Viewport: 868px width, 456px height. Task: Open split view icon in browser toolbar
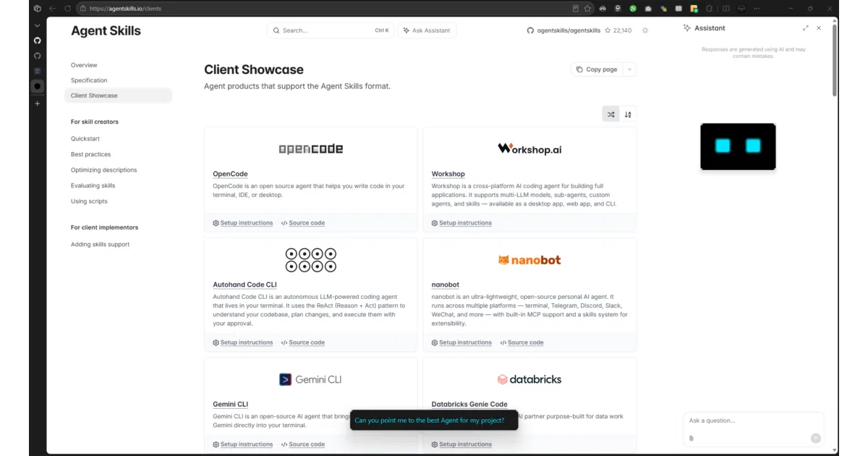pos(726,9)
